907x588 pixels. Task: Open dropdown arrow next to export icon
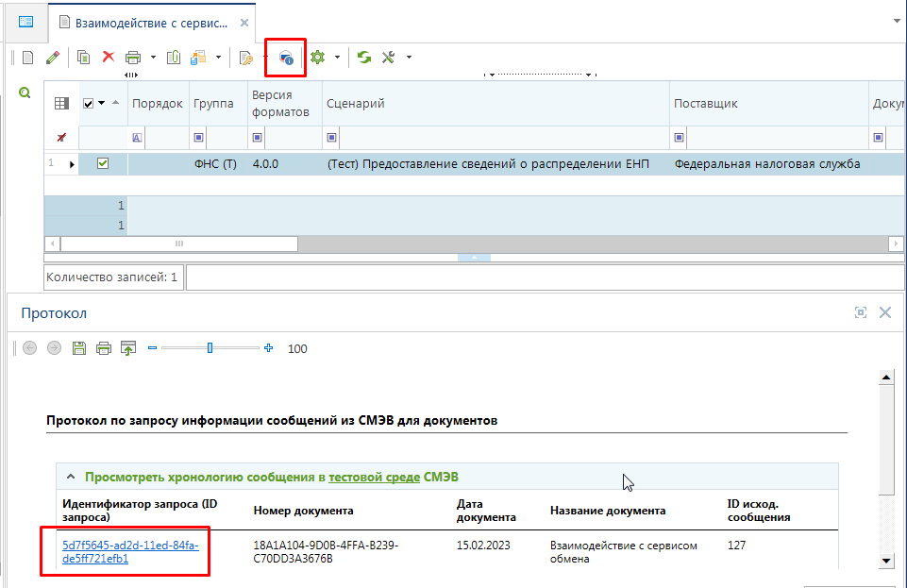tap(218, 58)
